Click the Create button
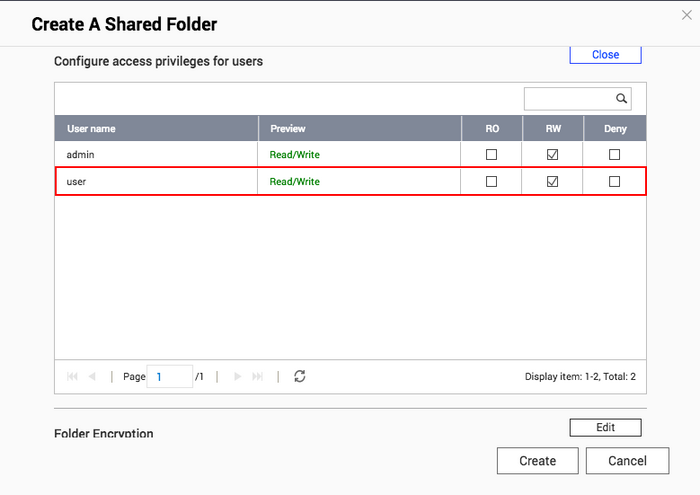Image resolution: width=700 pixels, height=495 pixels. click(x=538, y=461)
